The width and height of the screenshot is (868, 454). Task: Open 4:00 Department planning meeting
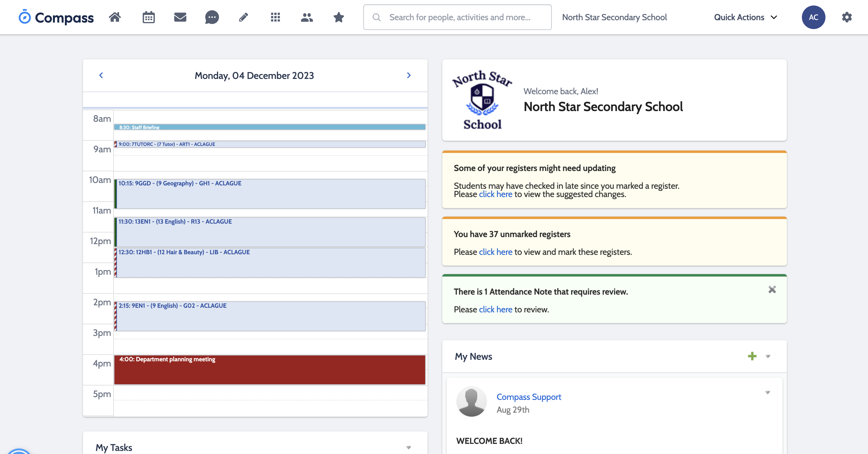click(270, 370)
